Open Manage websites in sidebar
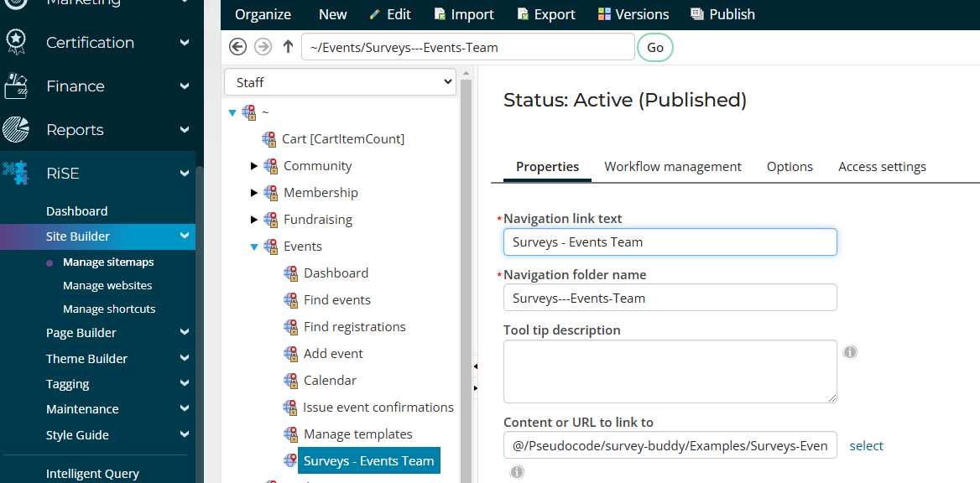This screenshot has width=980, height=483. pyautogui.click(x=107, y=286)
